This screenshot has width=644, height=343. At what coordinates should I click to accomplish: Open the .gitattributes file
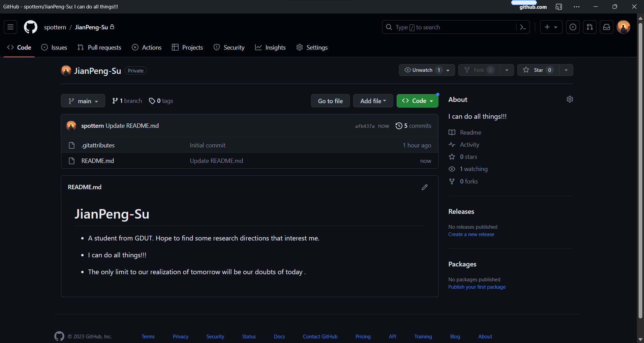pos(98,145)
